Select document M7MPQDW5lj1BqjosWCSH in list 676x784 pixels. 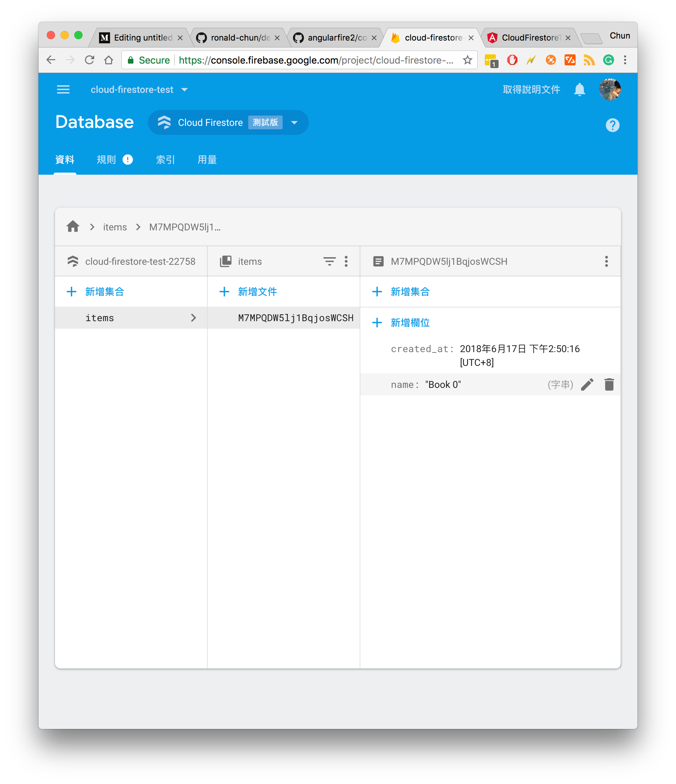tap(284, 317)
